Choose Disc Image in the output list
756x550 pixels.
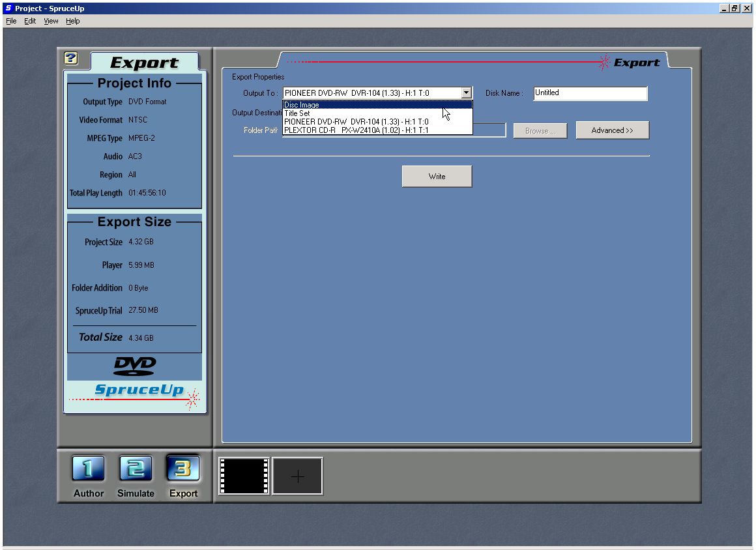[x=377, y=105]
